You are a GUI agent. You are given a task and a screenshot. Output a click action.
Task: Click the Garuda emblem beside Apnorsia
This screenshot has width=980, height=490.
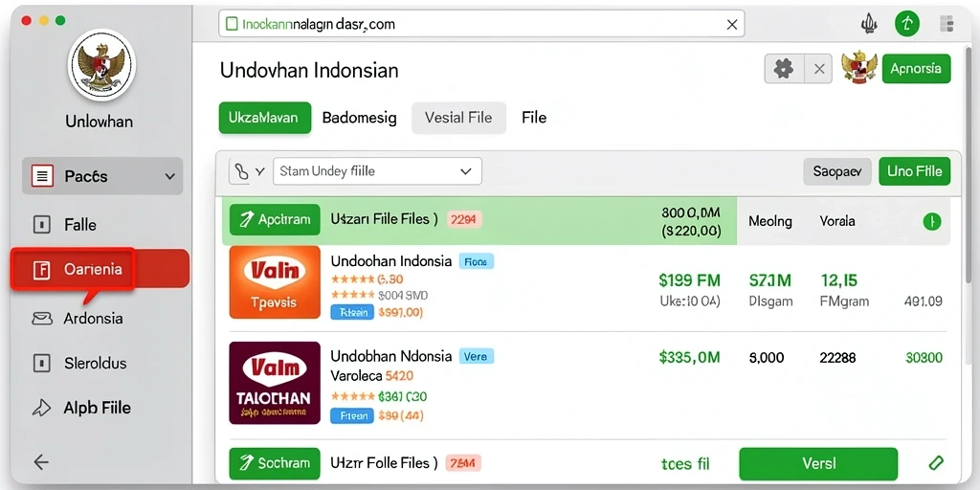click(858, 68)
